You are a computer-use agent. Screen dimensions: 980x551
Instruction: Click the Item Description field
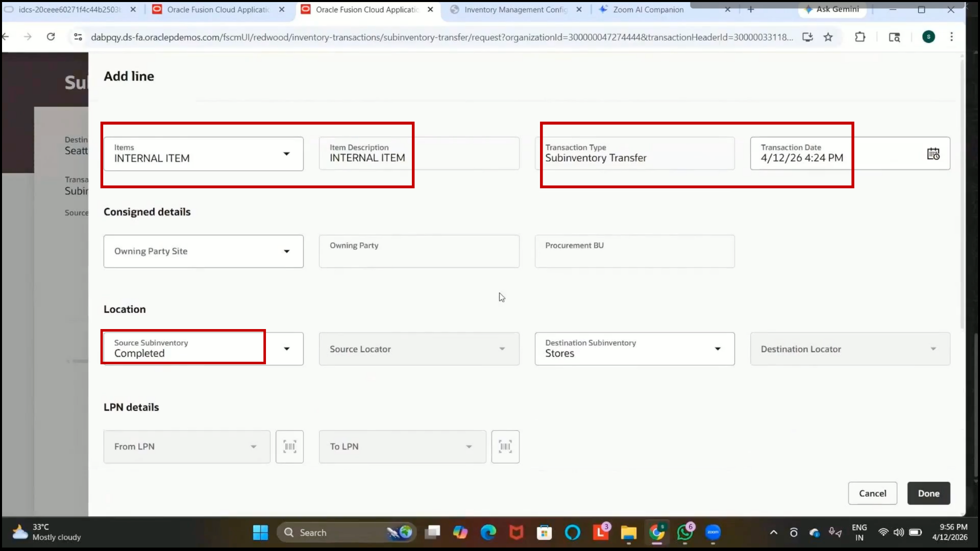point(419,154)
